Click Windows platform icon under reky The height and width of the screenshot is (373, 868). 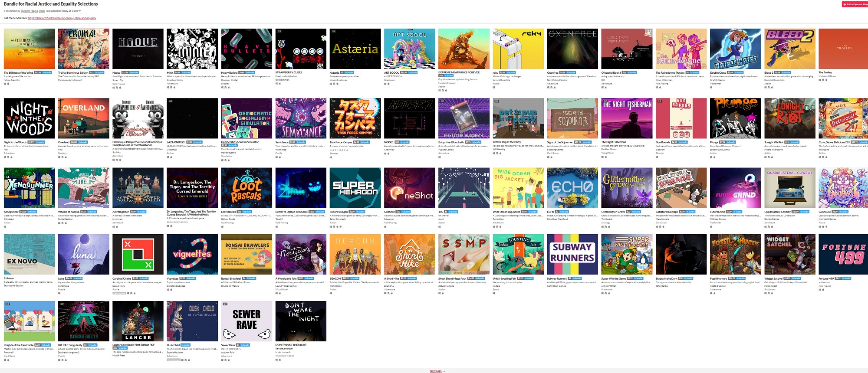point(494,87)
